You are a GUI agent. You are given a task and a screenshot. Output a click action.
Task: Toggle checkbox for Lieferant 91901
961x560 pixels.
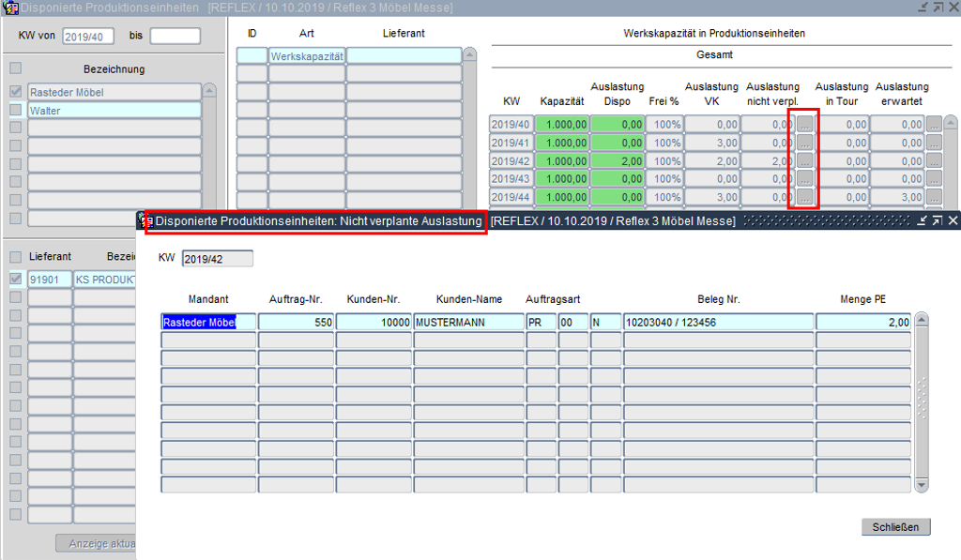(15, 279)
